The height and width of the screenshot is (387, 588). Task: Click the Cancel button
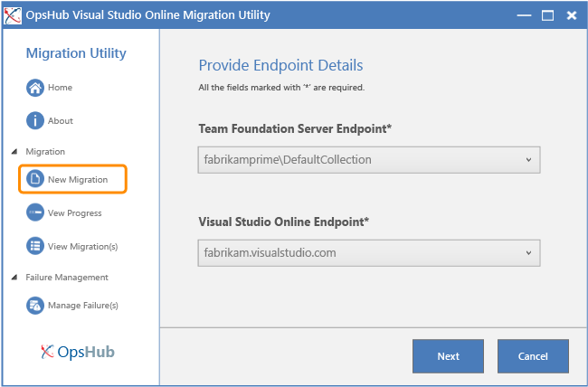(x=533, y=356)
